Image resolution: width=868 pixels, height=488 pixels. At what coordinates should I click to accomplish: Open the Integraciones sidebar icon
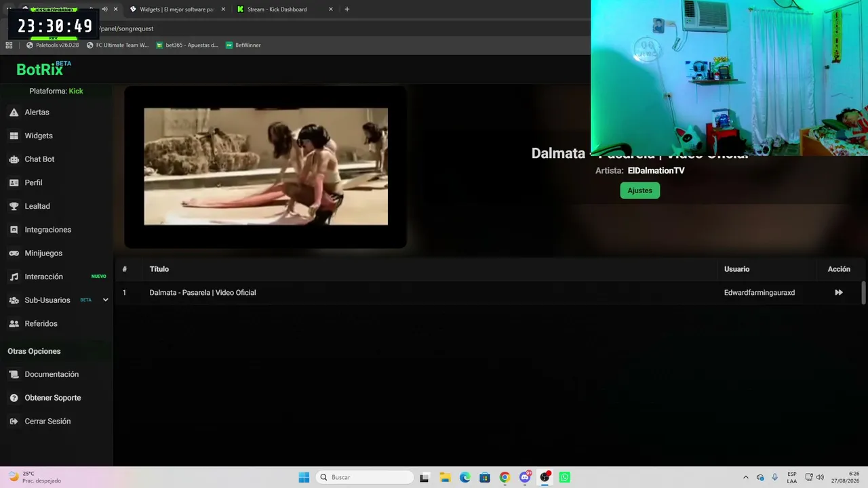pyautogui.click(x=14, y=230)
